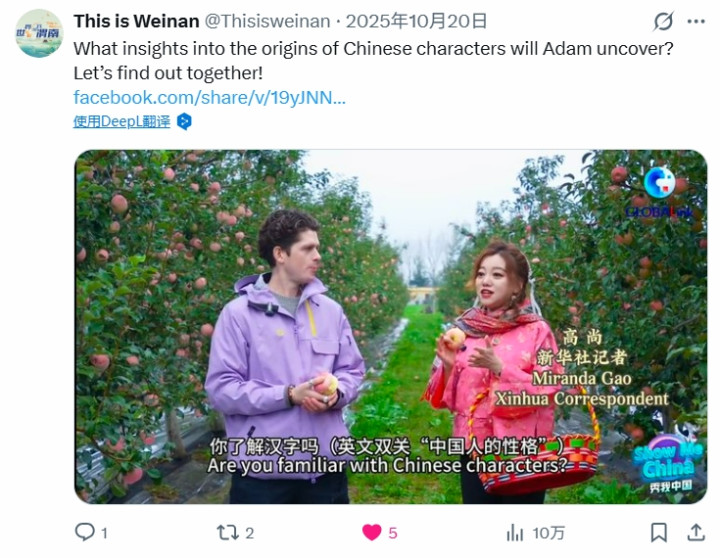
Task: Click the @Thisisweinan handle
Action: click(x=267, y=21)
